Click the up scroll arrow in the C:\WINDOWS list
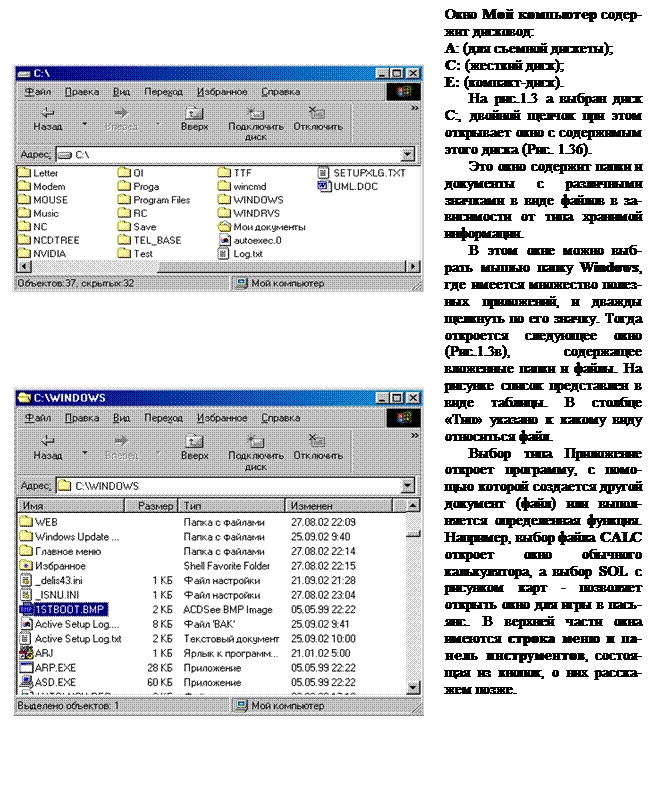 413,506
